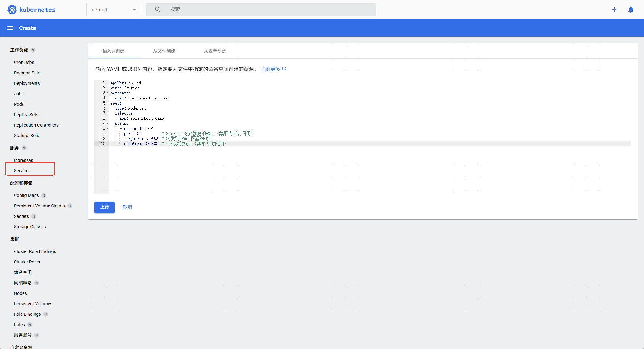Click the plus create-resource icon
The height and width of the screenshot is (349, 644).
point(614,10)
